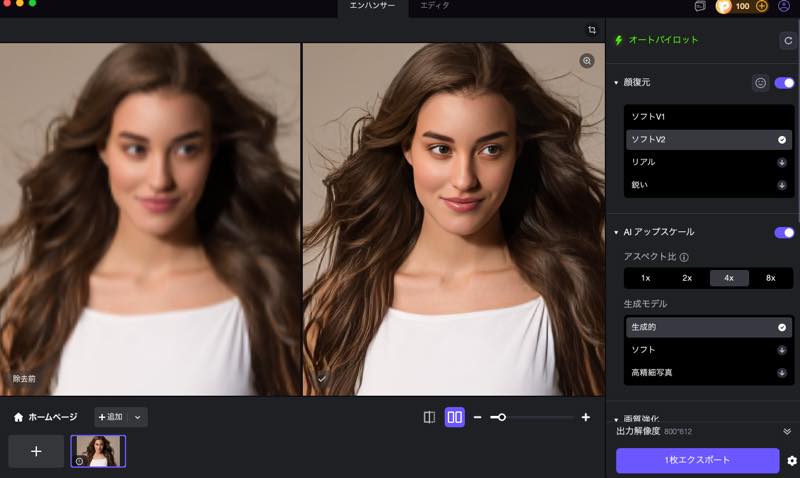The image size is (800, 478).
Task: Toggle the 顔復元 face restoration switch
Action: coord(784,83)
